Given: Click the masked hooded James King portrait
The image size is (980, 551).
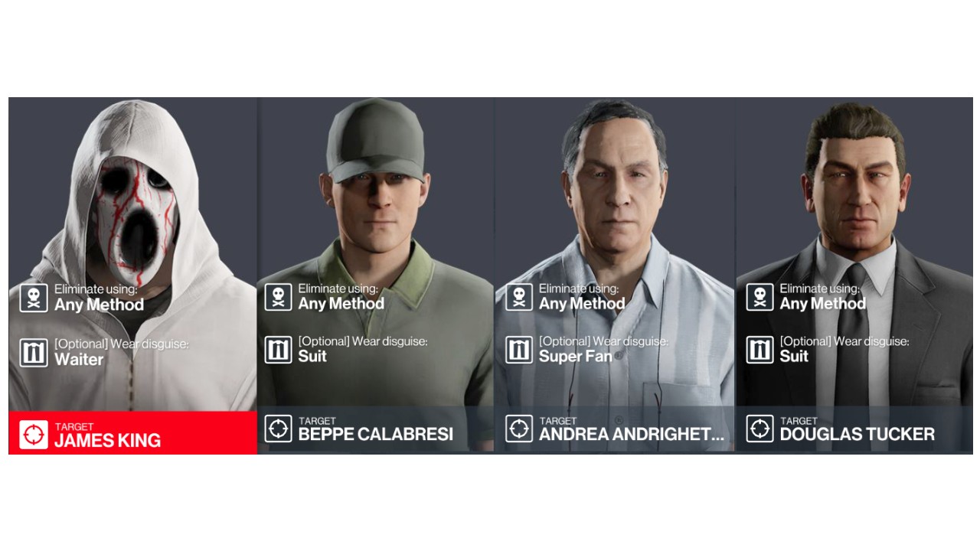Looking at the screenshot, I should [132, 254].
